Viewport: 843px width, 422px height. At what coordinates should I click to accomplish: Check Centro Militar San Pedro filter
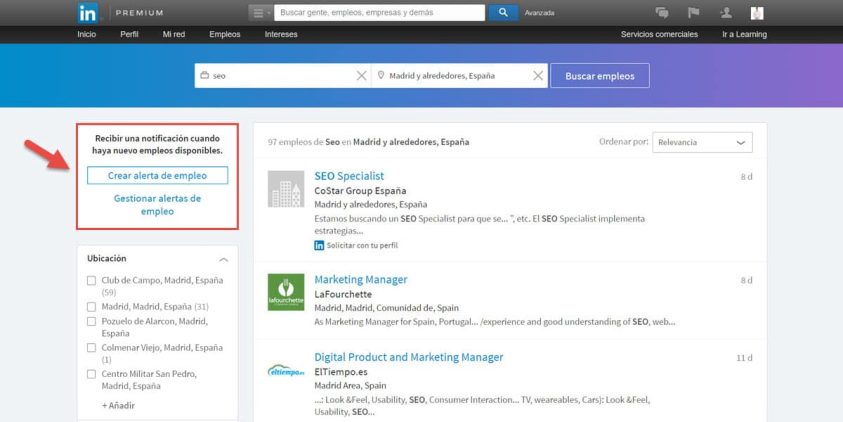pos(91,374)
